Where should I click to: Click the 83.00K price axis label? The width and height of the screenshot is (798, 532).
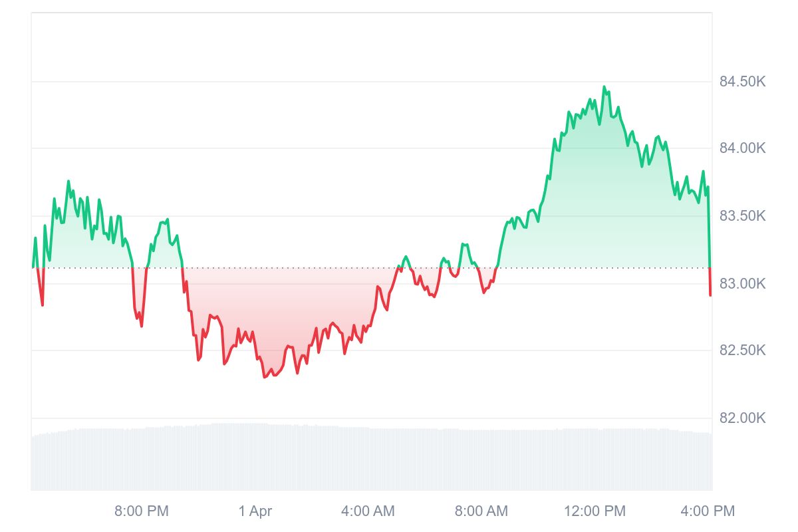pos(742,284)
